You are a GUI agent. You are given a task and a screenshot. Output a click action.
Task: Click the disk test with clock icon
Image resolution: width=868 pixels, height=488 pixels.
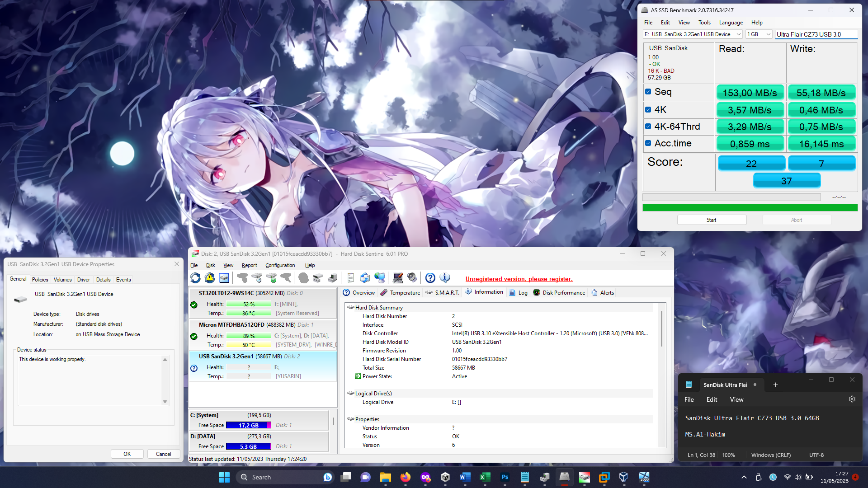click(x=257, y=278)
